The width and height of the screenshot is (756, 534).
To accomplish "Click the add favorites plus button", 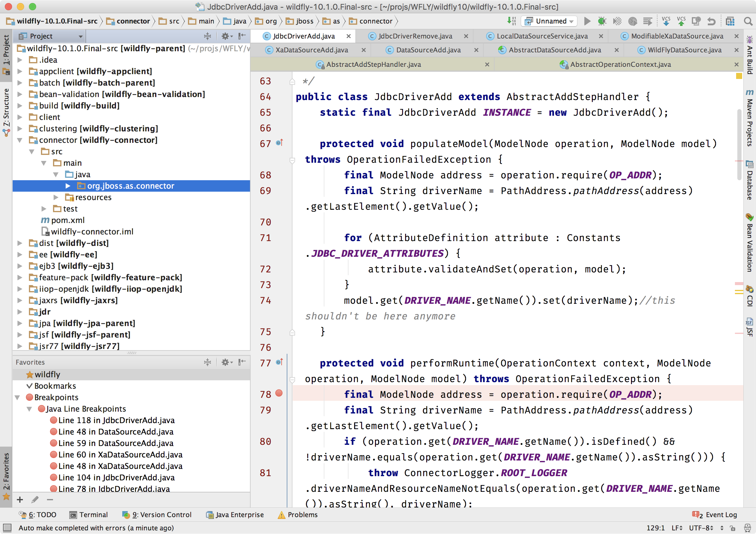I will (20, 500).
